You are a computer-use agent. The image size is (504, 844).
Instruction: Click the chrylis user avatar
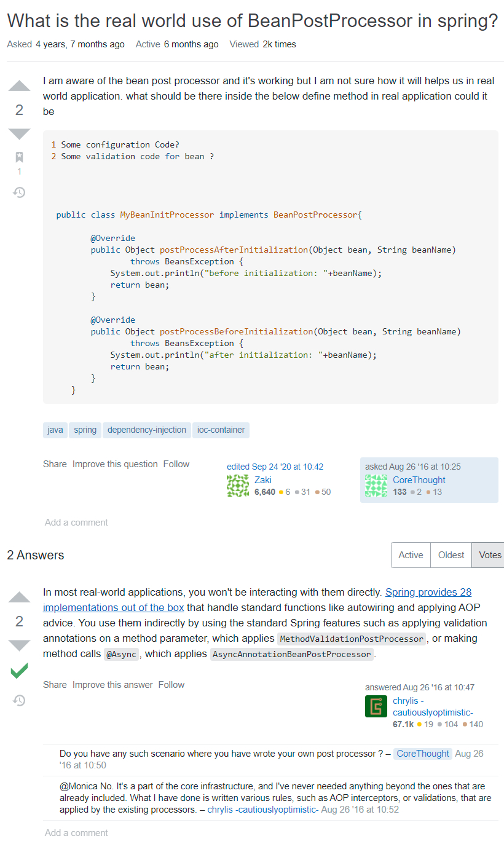(376, 706)
